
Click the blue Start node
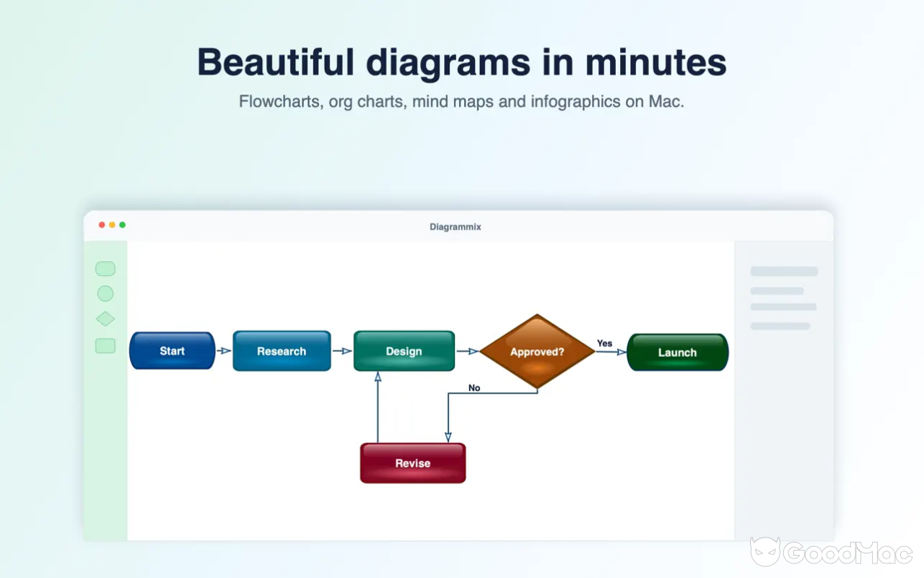click(x=172, y=351)
